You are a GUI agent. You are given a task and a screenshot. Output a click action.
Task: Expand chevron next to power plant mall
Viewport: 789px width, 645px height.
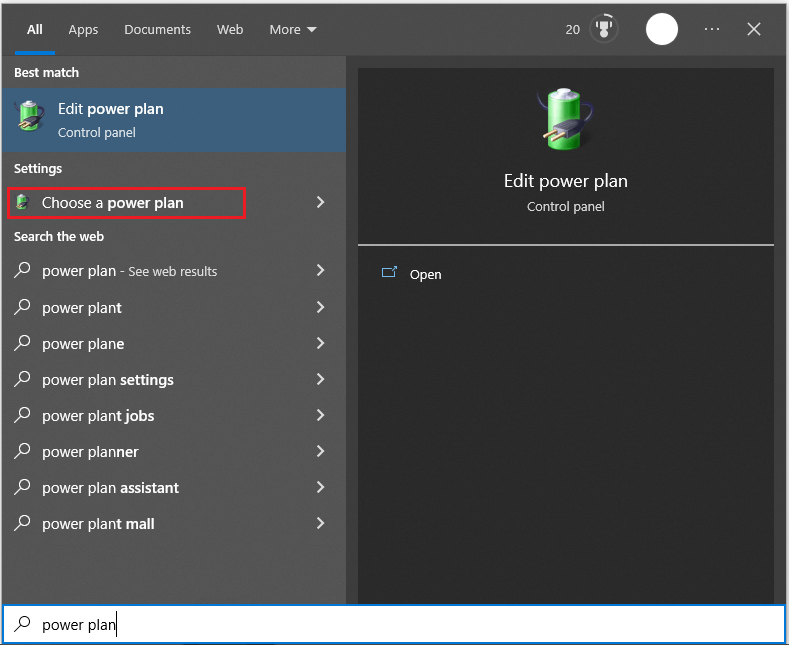[x=320, y=523]
